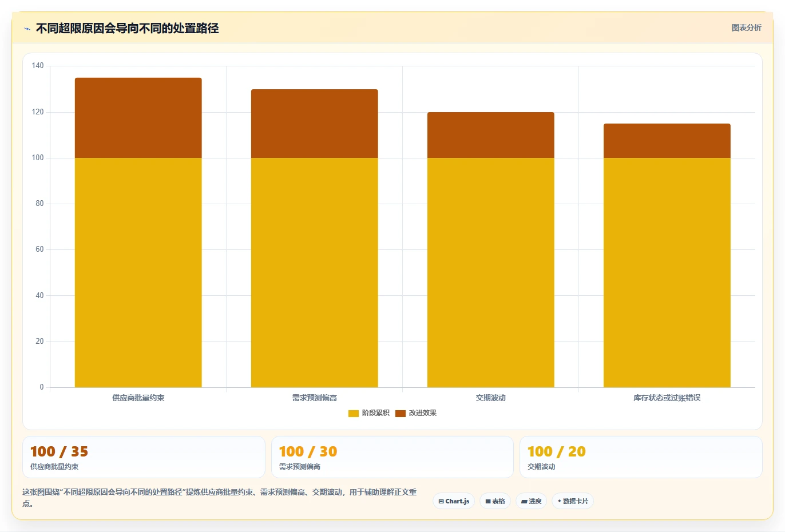Click the 供应商批量约束 x-axis label
The width and height of the screenshot is (785, 532).
pos(138,398)
